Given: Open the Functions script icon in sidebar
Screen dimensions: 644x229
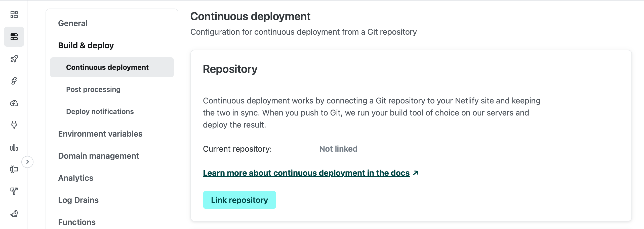Looking at the screenshot, I should pos(14,81).
